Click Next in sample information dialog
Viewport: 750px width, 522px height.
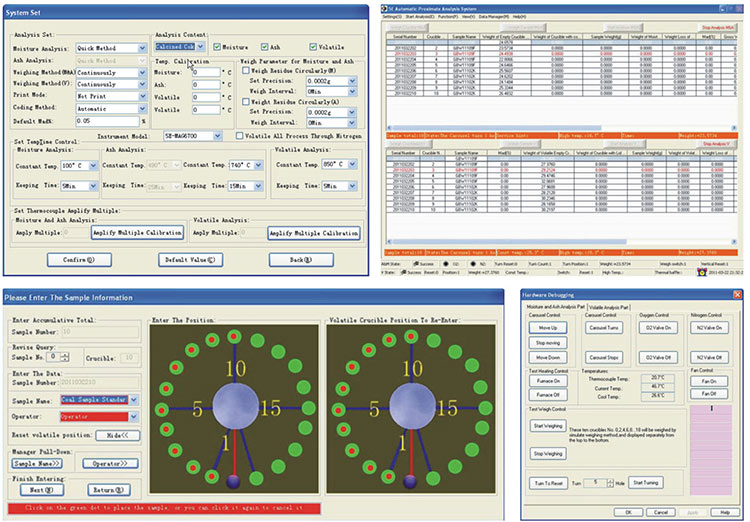42,490
